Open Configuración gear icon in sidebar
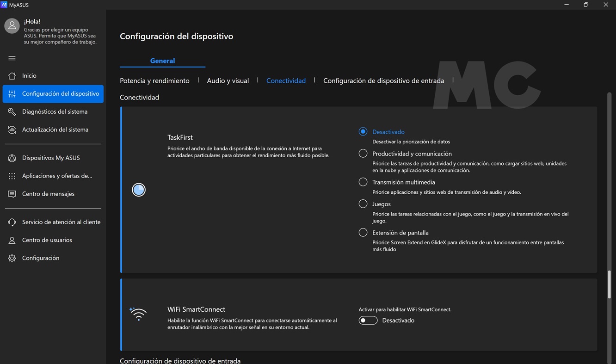616x364 pixels. coord(12,259)
